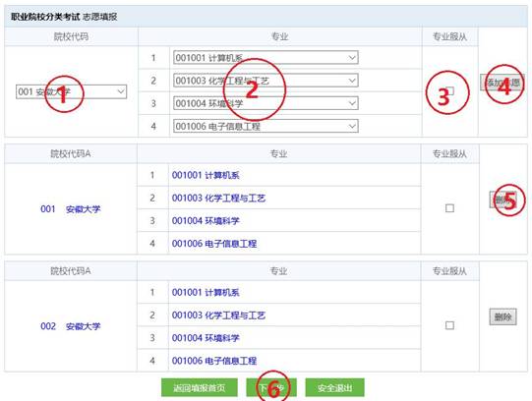Viewport: 532px width, 401px height.
Task: Click 001006 电子信息工程 link under school 001
Action: (214, 244)
